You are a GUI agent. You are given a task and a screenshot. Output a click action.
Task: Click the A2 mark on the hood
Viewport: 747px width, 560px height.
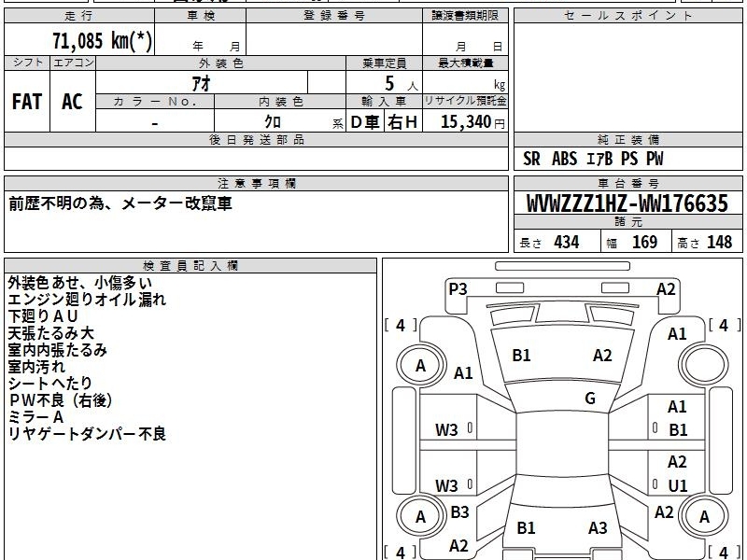[602, 356]
